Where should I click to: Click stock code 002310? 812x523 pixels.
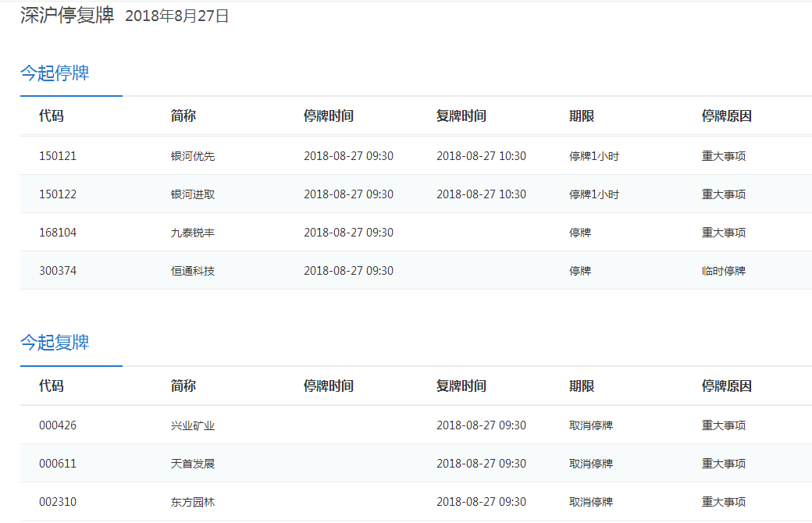58,502
